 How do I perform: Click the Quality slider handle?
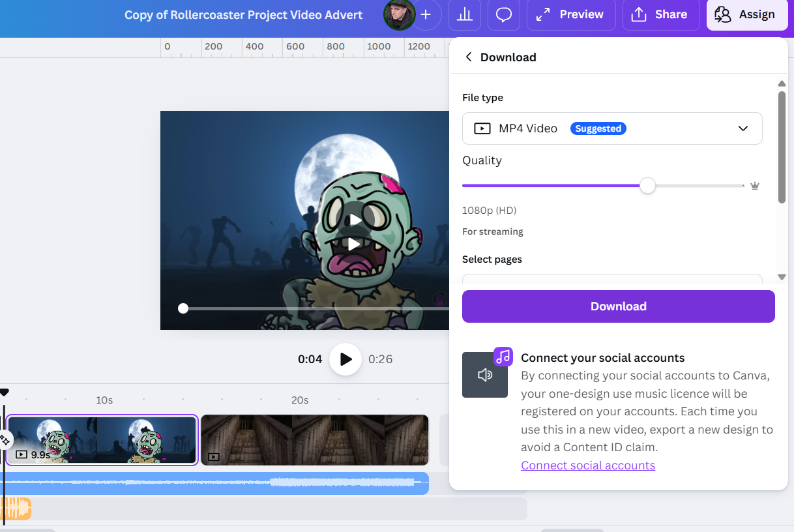(x=647, y=186)
